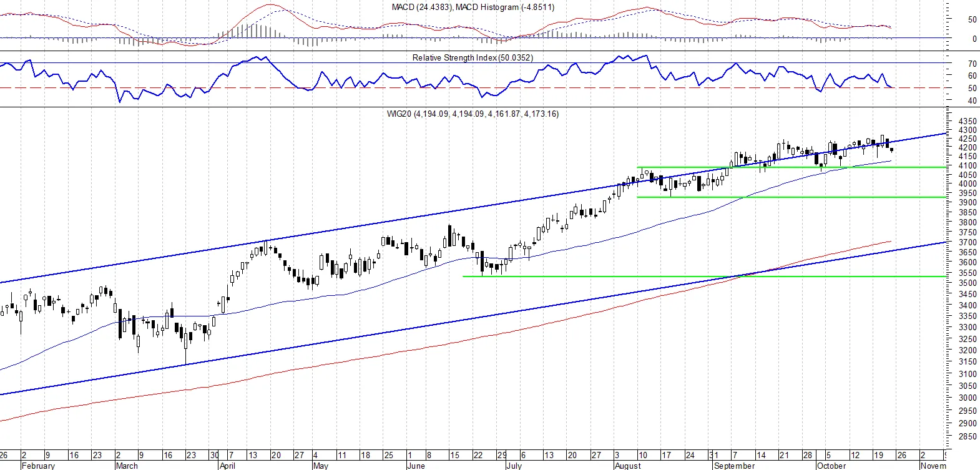Screen dimensions: 980x470
Task: Click the 0 level on MACD axis
Action: pos(974,39)
